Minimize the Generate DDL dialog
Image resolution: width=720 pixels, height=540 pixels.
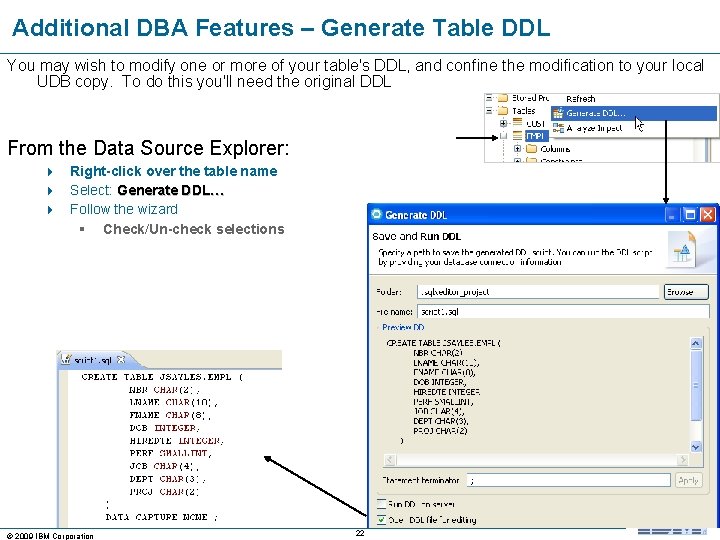point(672,215)
